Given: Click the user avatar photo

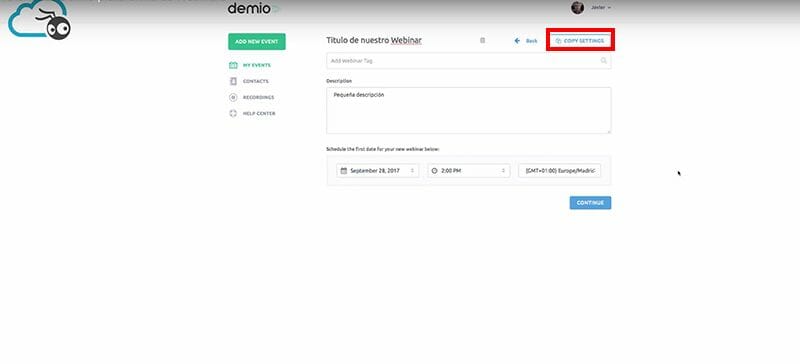Looking at the screenshot, I should [577, 8].
